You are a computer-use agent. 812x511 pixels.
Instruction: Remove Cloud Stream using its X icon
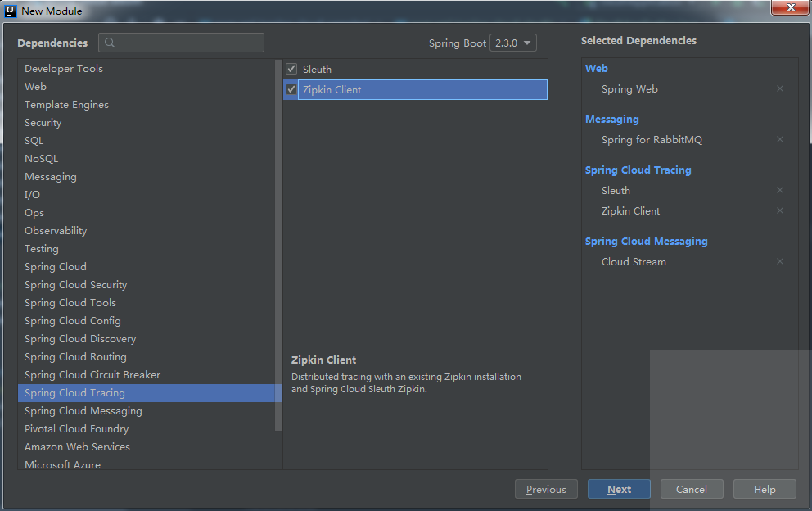coord(780,262)
